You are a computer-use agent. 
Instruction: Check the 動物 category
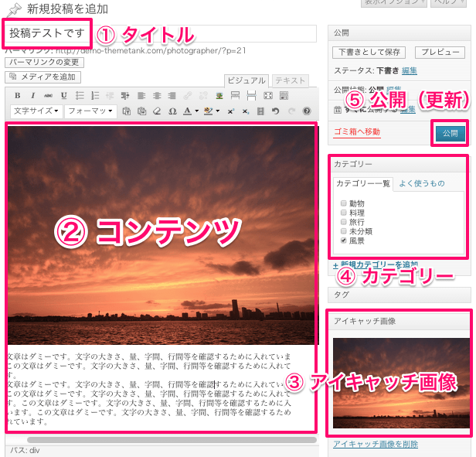[x=343, y=203]
